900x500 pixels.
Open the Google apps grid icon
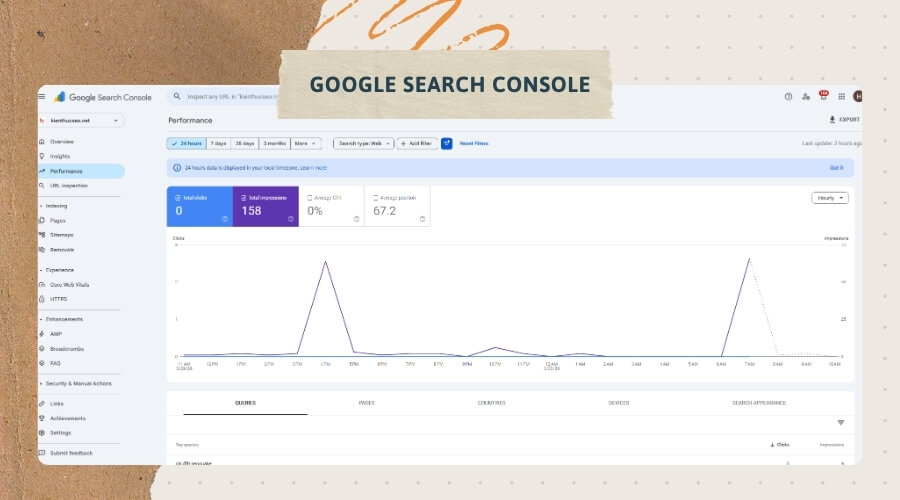841,96
